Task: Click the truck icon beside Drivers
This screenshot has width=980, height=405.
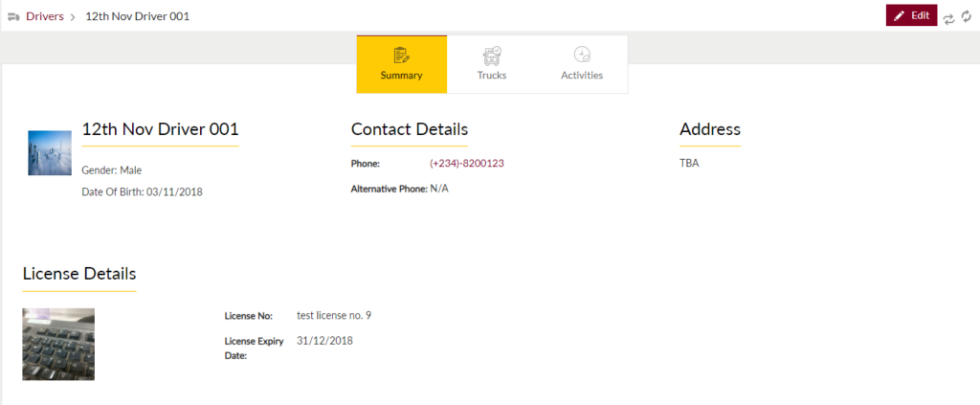Action: pos(13,16)
